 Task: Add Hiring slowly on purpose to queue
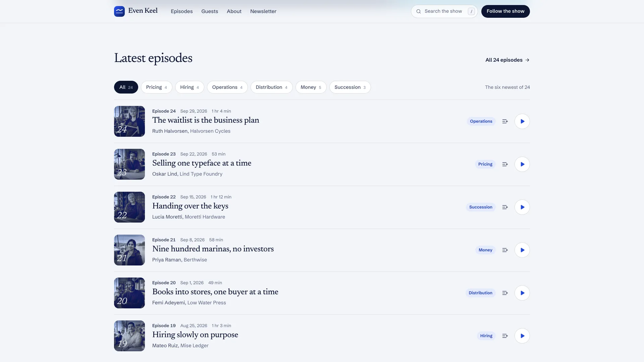505,336
